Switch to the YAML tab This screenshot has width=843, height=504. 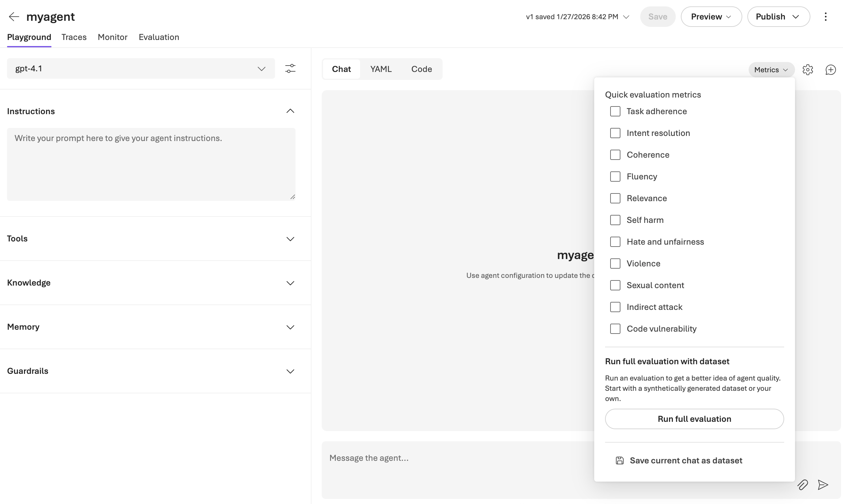click(381, 69)
